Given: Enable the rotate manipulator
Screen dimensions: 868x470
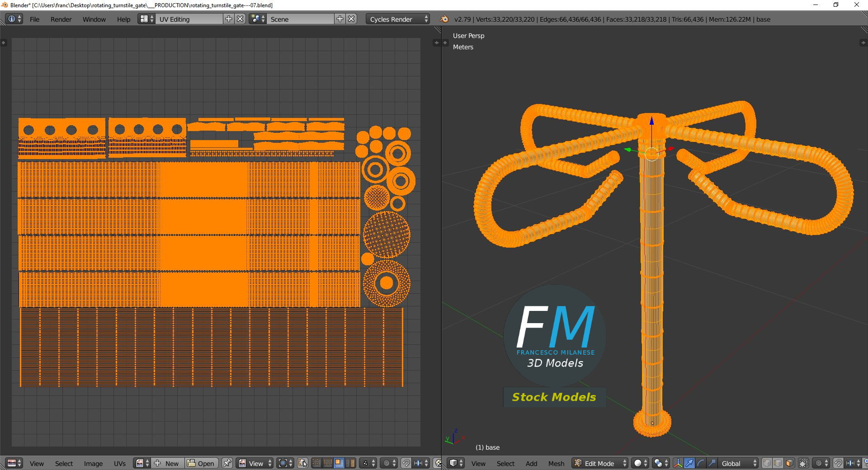Looking at the screenshot, I should click(x=701, y=463).
